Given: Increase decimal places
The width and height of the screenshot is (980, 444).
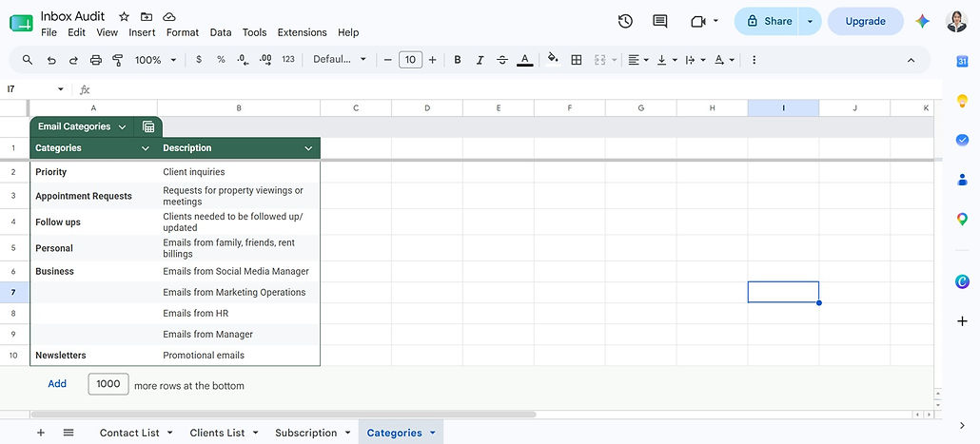Looking at the screenshot, I should pos(265,60).
